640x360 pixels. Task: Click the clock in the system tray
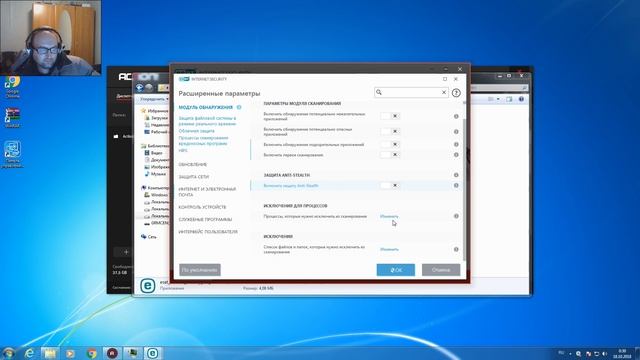[x=622, y=353]
